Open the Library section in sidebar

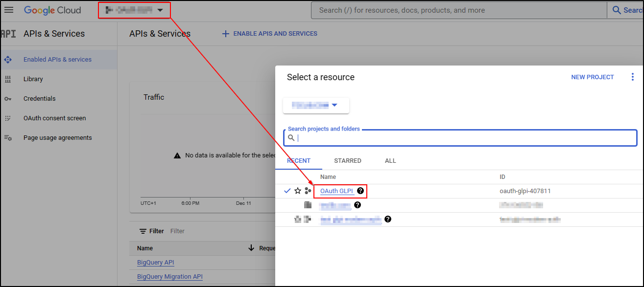coord(33,79)
